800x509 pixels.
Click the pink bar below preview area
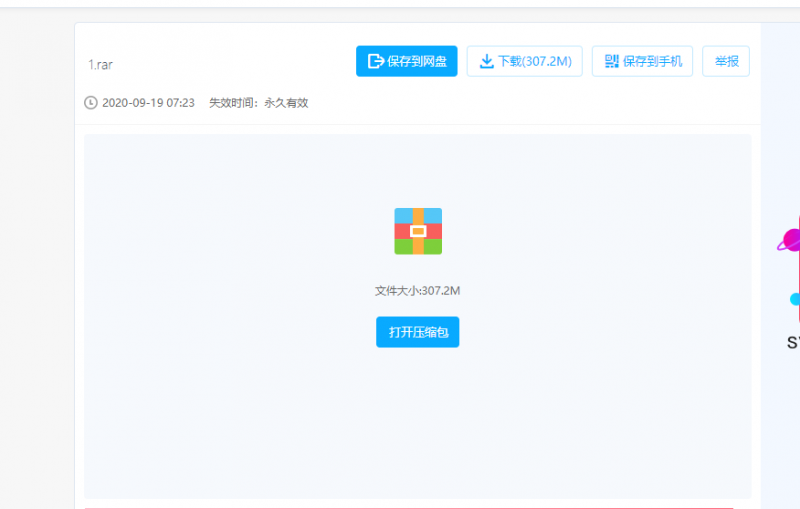[418, 507]
